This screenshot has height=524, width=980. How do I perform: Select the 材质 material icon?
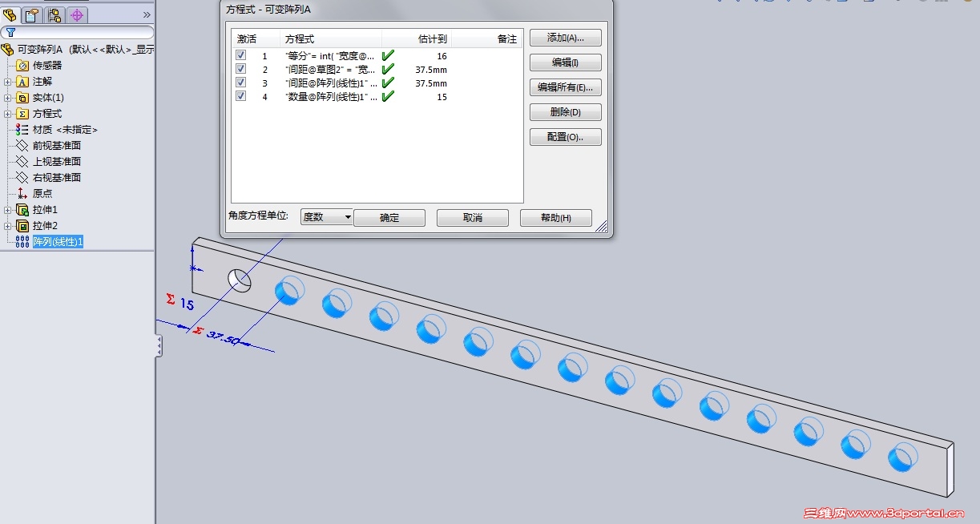pyautogui.click(x=22, y=130)
